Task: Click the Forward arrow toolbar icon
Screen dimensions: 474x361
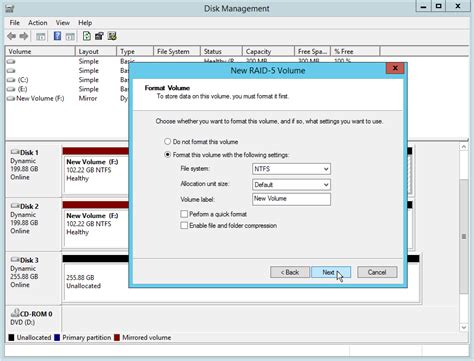Action: click(23, 36)
